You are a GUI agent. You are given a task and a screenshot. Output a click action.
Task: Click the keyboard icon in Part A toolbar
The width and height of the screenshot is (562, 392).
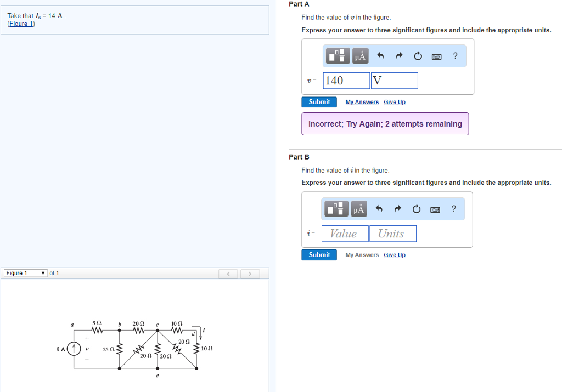[x=436, y=55]
